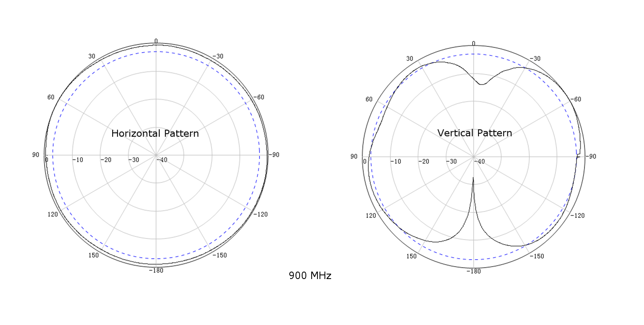Click the -180 angle label under vertical plot
The width and height of the screenshot is (644, 325).
coord(474,271)
